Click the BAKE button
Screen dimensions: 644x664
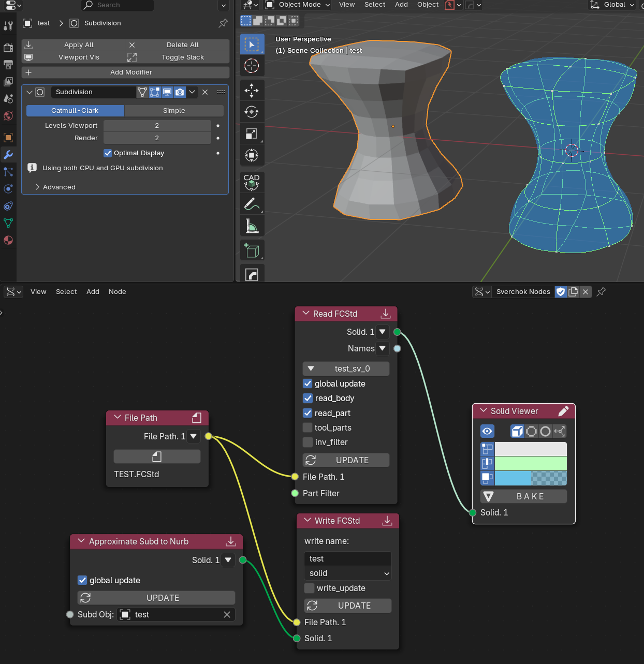pyautogui.click(x=523, y=496)
